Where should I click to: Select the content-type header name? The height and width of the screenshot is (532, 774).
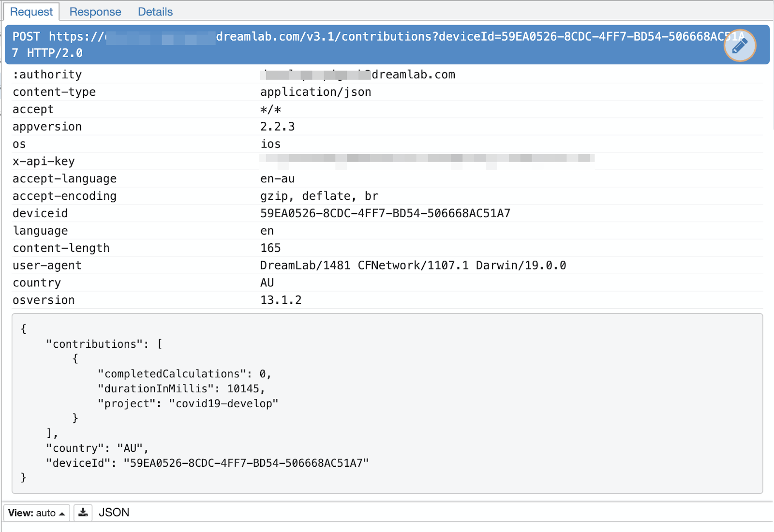click(x=54, y=92)
